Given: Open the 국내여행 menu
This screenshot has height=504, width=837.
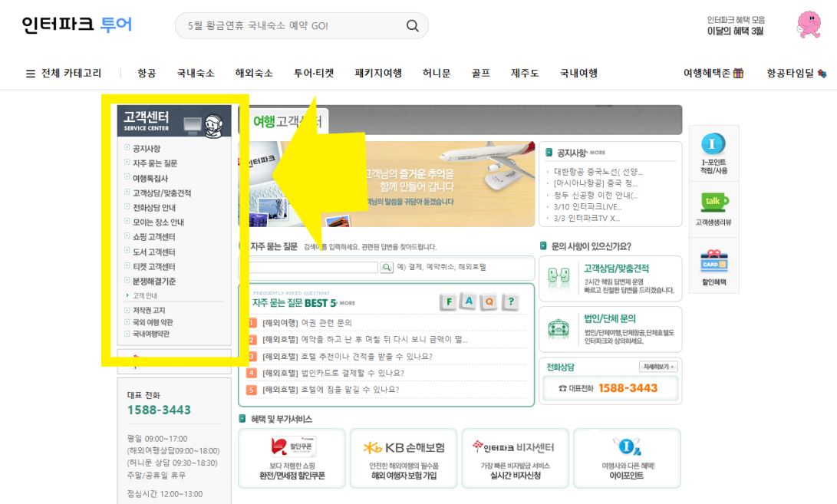Looking at the screenshot, I should click(578, 73).
